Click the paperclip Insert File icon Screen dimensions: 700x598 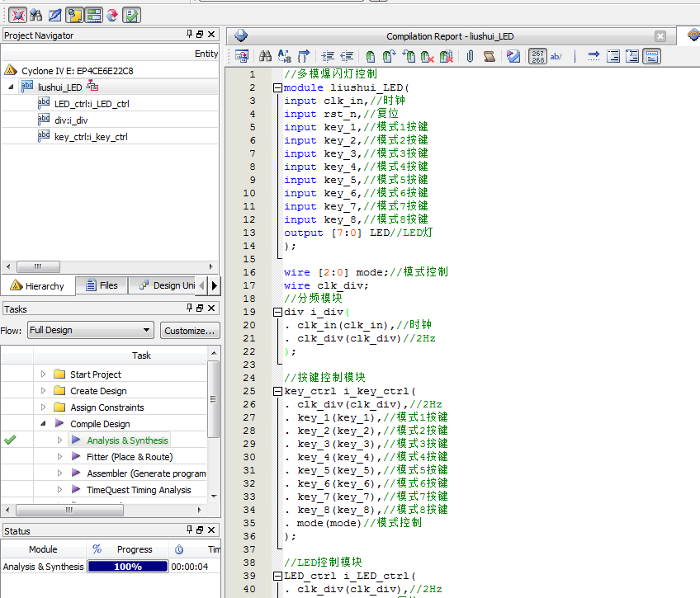[x=470, y=56]
